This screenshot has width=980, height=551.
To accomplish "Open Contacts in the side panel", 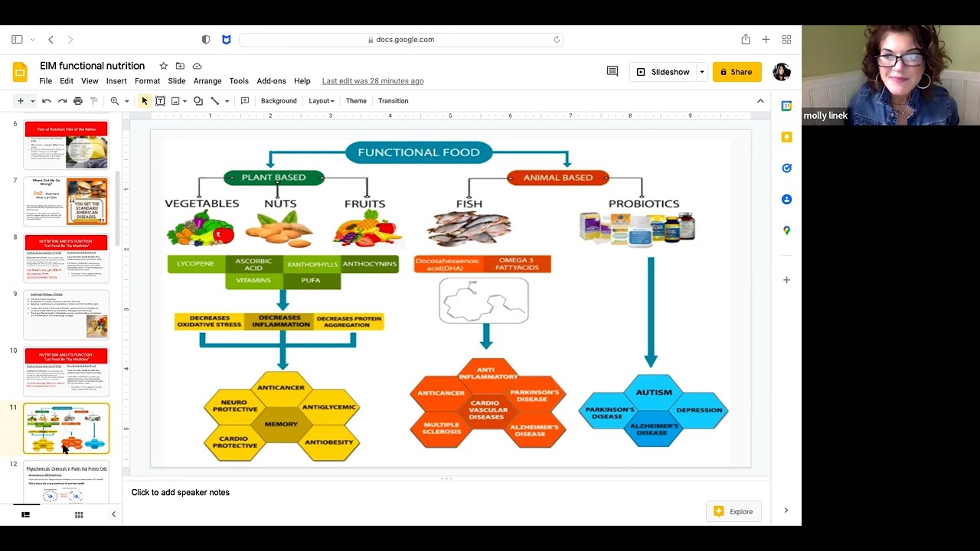I will (x=786, y=200).
